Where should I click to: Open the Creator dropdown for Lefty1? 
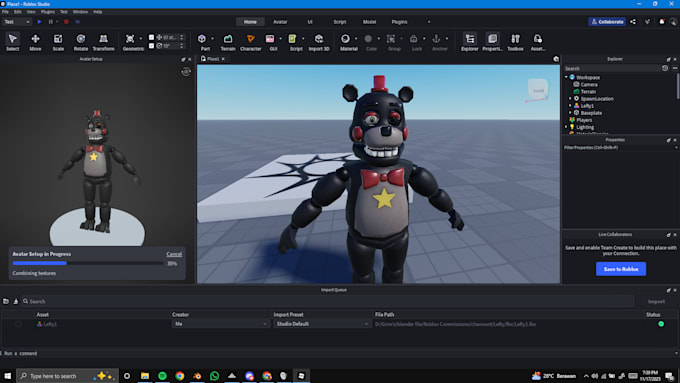pos(220,324)
